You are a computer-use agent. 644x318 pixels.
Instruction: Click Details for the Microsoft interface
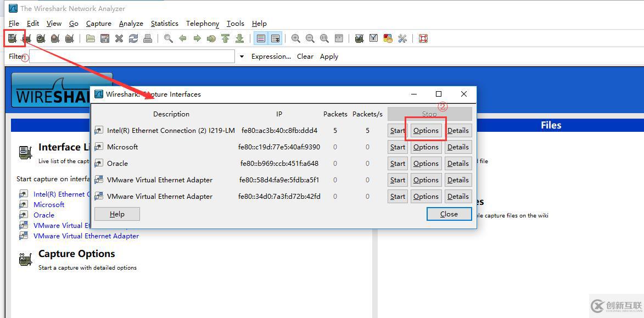click(x=458, y=147)
